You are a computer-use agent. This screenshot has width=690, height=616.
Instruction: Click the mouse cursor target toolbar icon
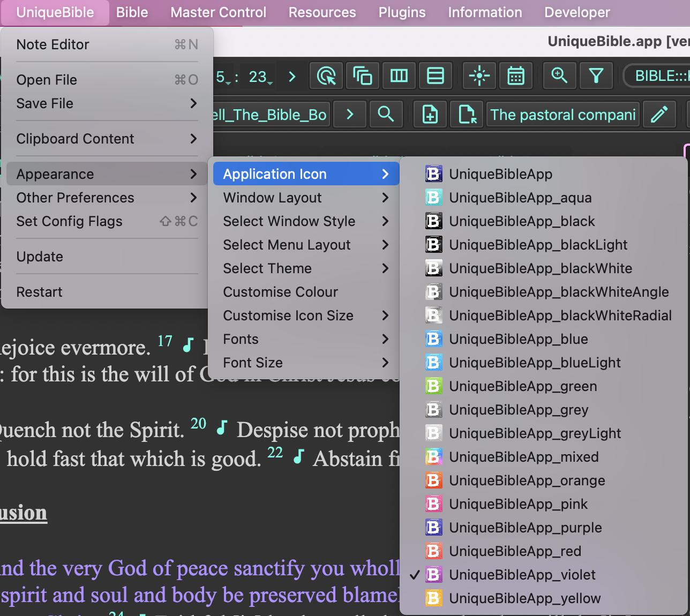tap(326, 76)
